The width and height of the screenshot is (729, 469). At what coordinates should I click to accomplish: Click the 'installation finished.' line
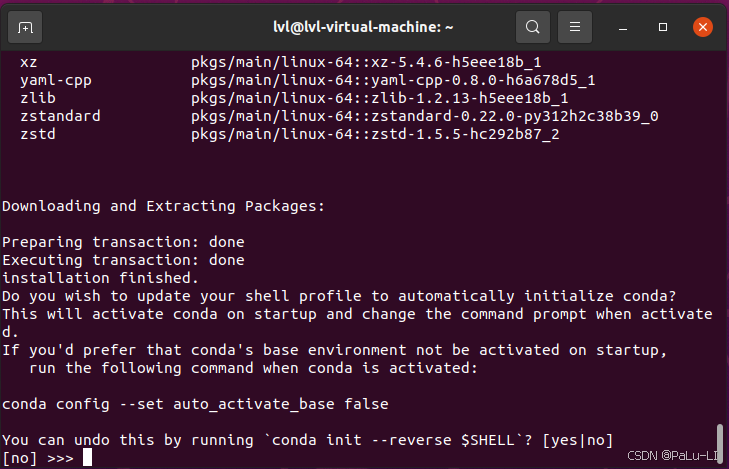pyautogui.click(x=100, y=278)
